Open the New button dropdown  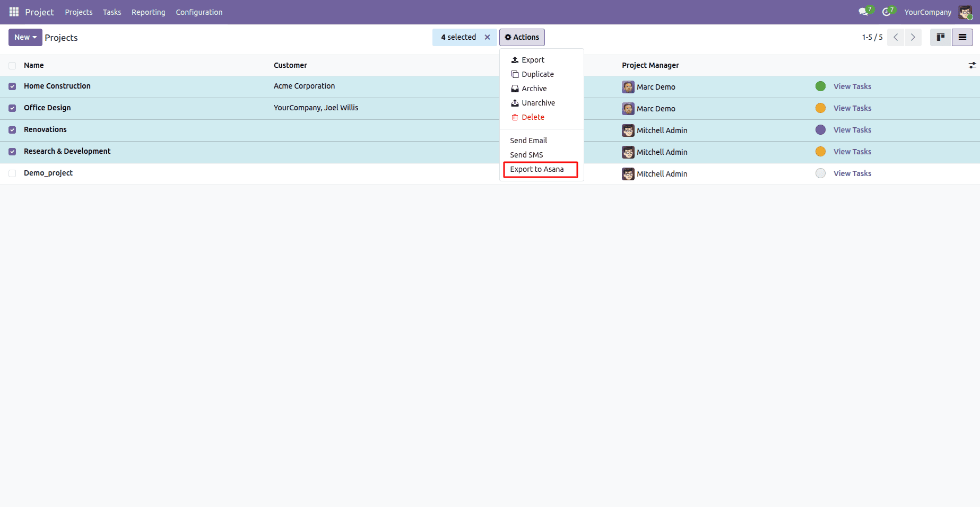[25, 37]
